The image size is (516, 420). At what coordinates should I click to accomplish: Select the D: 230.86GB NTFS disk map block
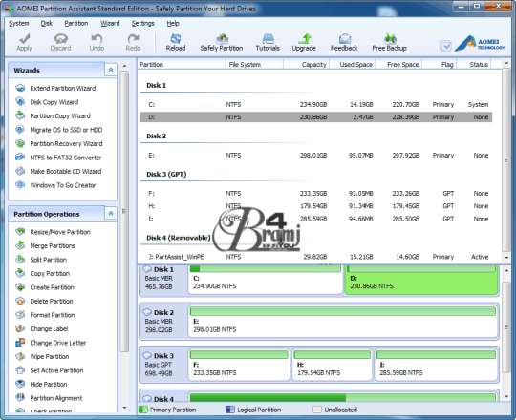tap(421, 280)
